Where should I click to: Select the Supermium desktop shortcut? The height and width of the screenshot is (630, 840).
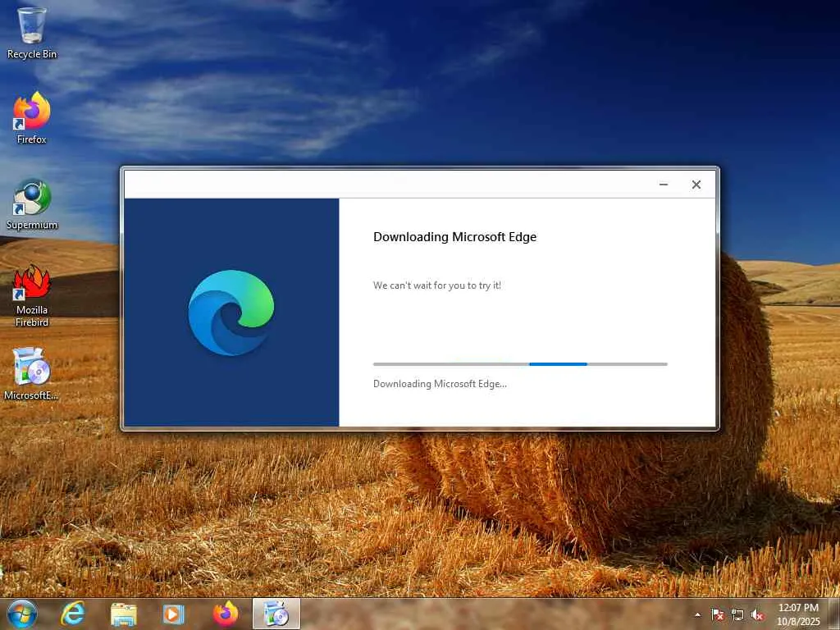[x=32, y=203]
